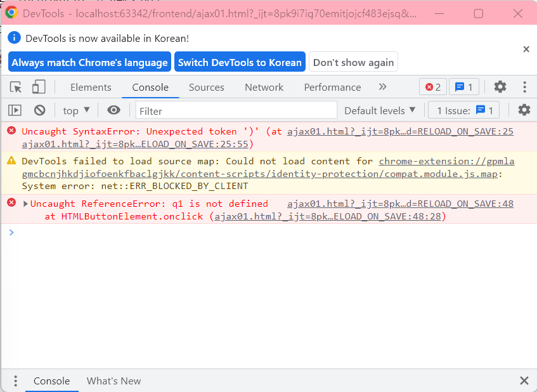Show more tabs with double chevron
This screenshot has height=392, width=537.
click(382, 87)
